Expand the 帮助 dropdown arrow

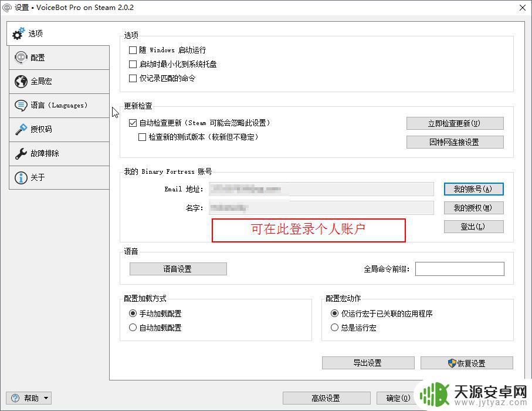[46, 398]
